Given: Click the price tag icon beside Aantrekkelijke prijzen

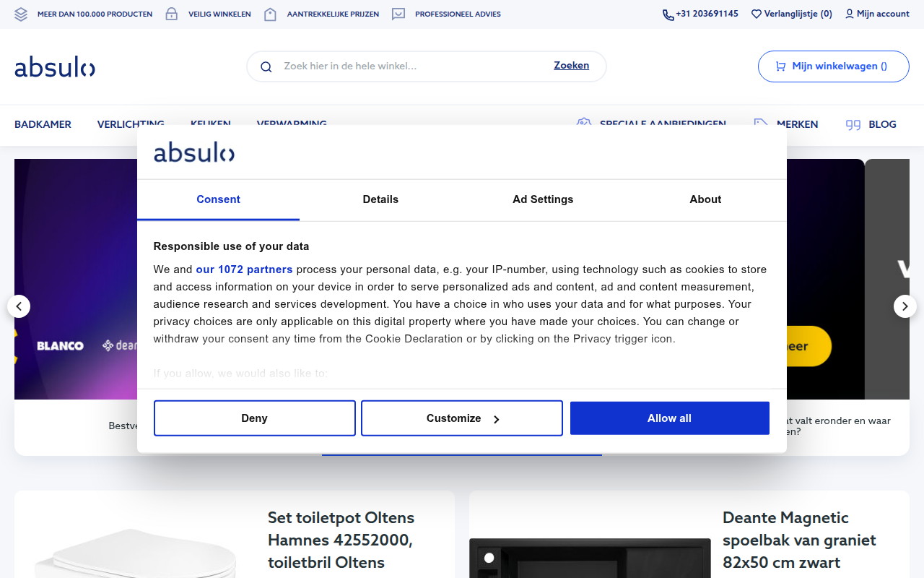Looking at the screenshot, I should click(x=270, y=14).
